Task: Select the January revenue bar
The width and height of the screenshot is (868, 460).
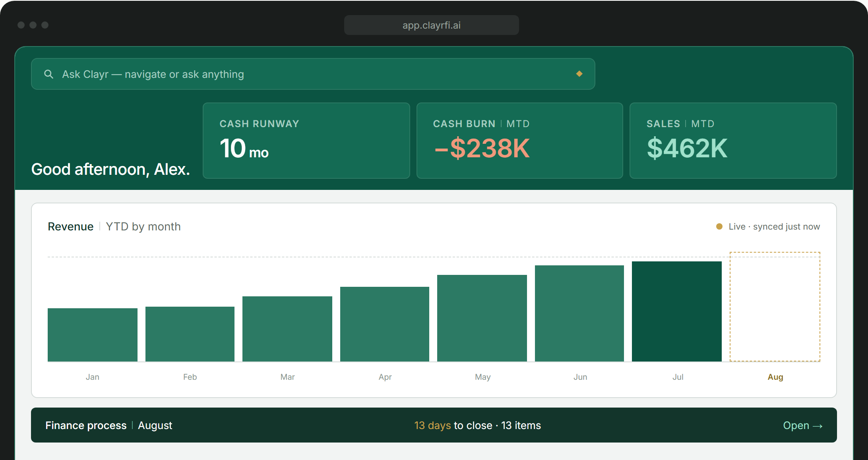Action: pos(93,335)
